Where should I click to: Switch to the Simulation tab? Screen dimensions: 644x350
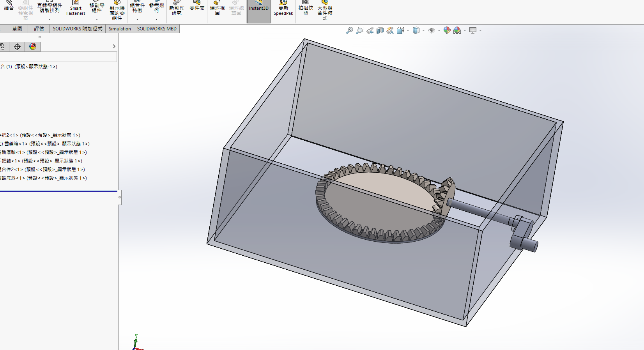pos(120,28)
